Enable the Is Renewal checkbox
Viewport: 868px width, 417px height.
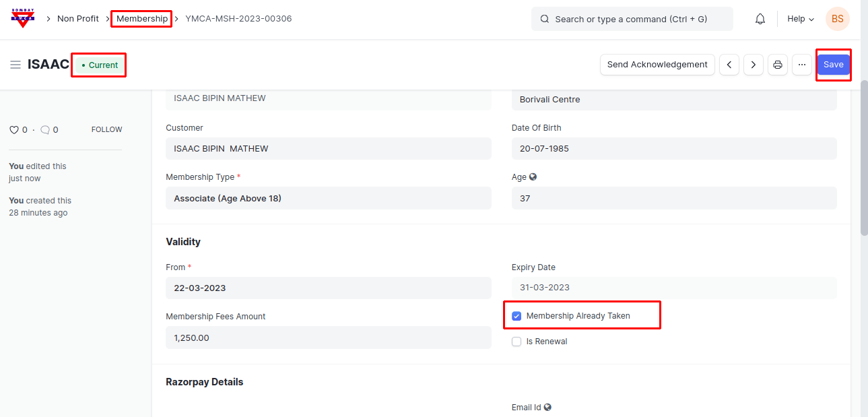516,342
